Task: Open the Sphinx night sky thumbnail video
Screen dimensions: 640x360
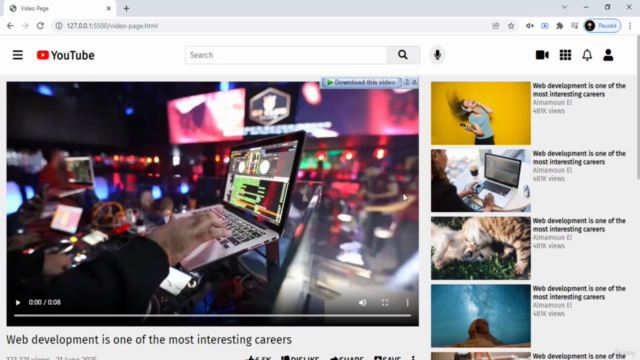Action: (481, 316)
